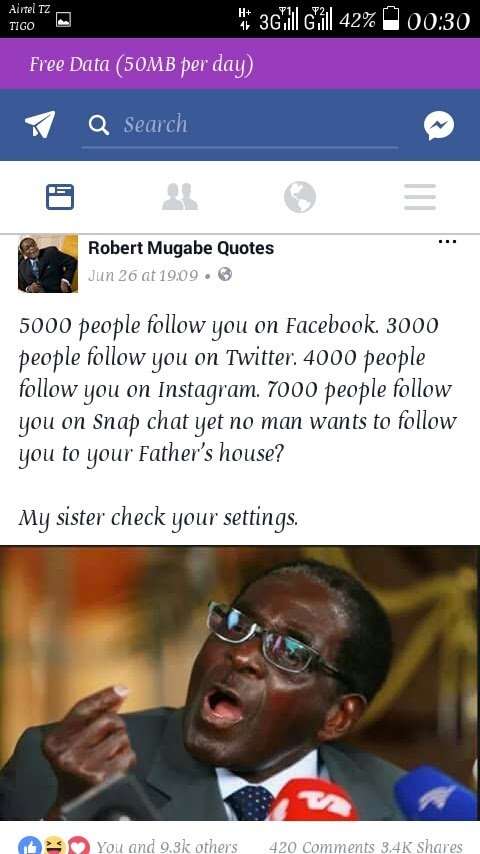Open the post photo of speaker
The width and height of the screenshot is (480, 854).
coord(240,683)
